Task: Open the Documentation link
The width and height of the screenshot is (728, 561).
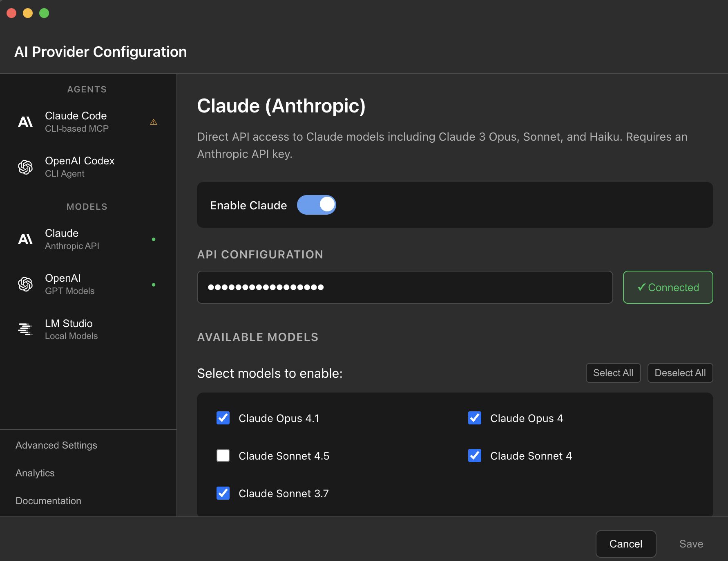Action: pyautogui.click(x=48, y=501)
